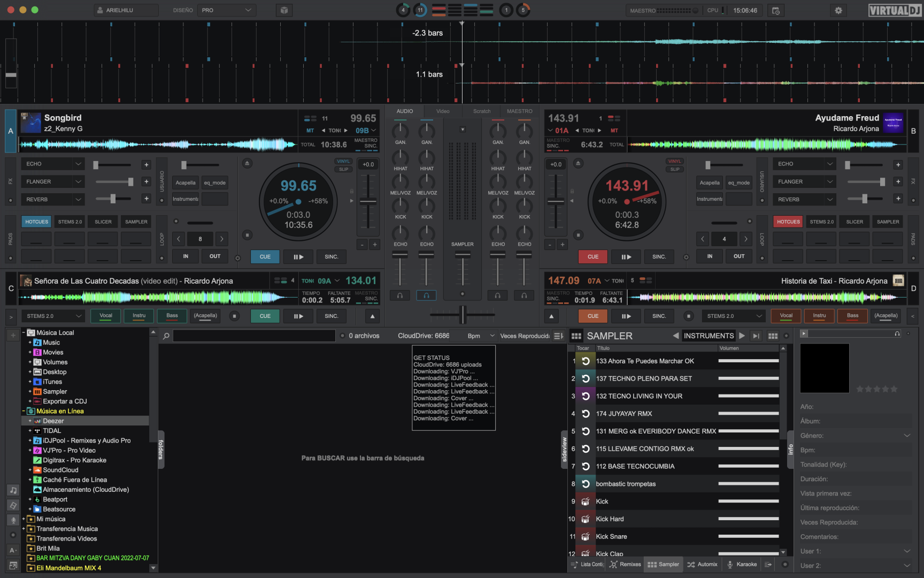This screenshot has width=924, height=578.
Task: Toggle the (Acapella) button on deck D
Action: coord(885,316)
